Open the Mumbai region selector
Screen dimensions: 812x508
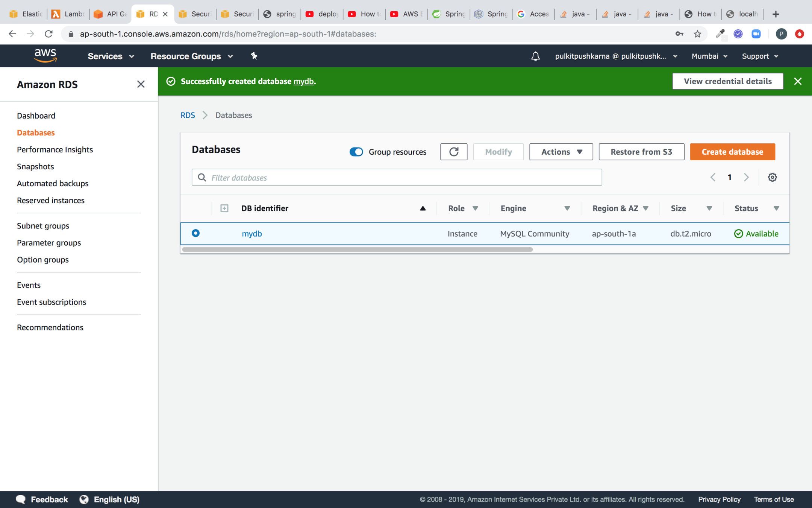pyautogui.click(x=709, y=56)
